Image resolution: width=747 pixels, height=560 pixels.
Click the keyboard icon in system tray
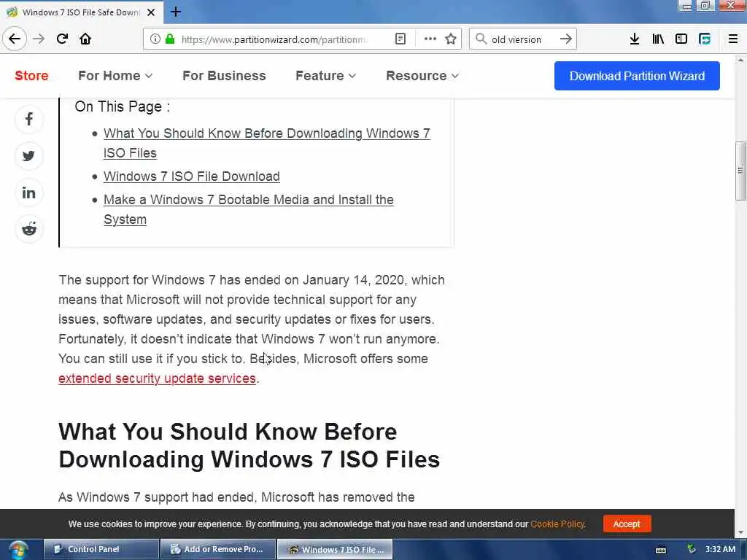point(661,550)
